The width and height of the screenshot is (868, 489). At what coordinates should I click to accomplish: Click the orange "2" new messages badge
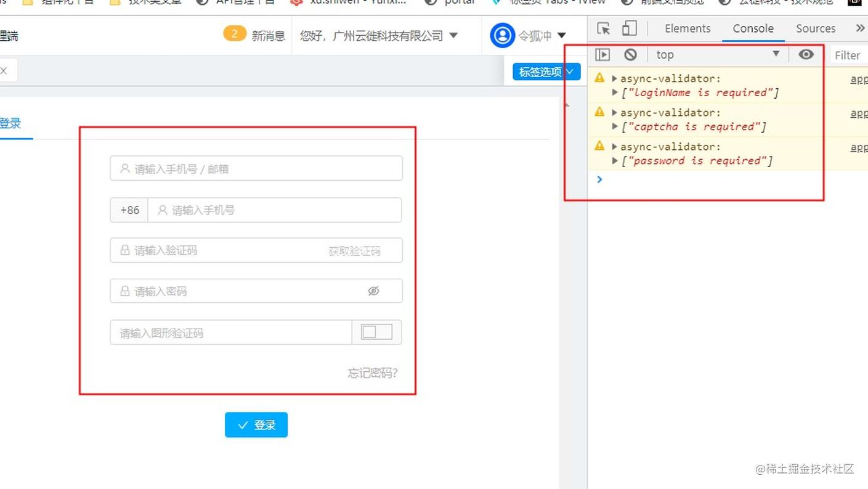tap(235, 33)
